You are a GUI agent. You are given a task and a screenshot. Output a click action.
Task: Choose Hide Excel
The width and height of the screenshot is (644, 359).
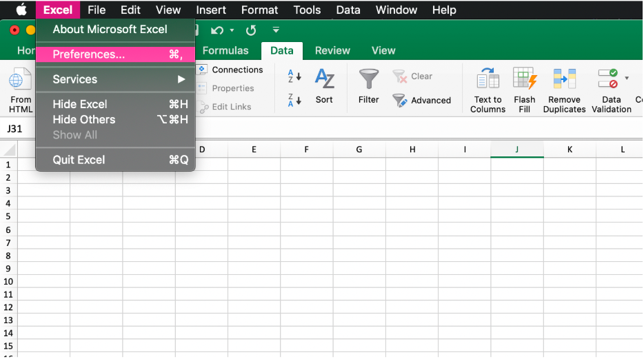coord(115,104)
